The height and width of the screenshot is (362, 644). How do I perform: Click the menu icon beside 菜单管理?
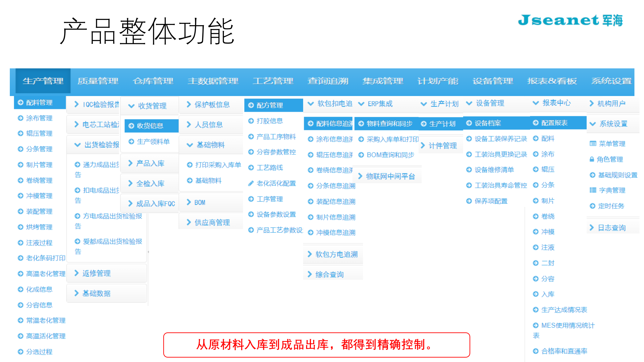[x=593, y=144]
